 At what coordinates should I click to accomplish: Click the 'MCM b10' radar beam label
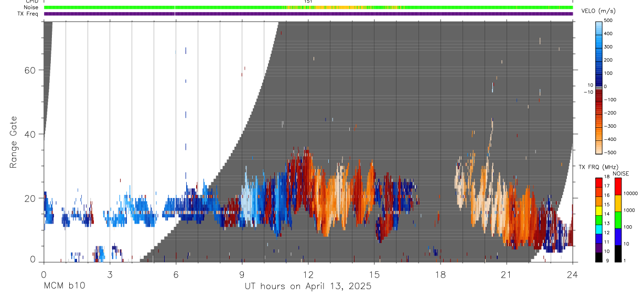point(64,287)
